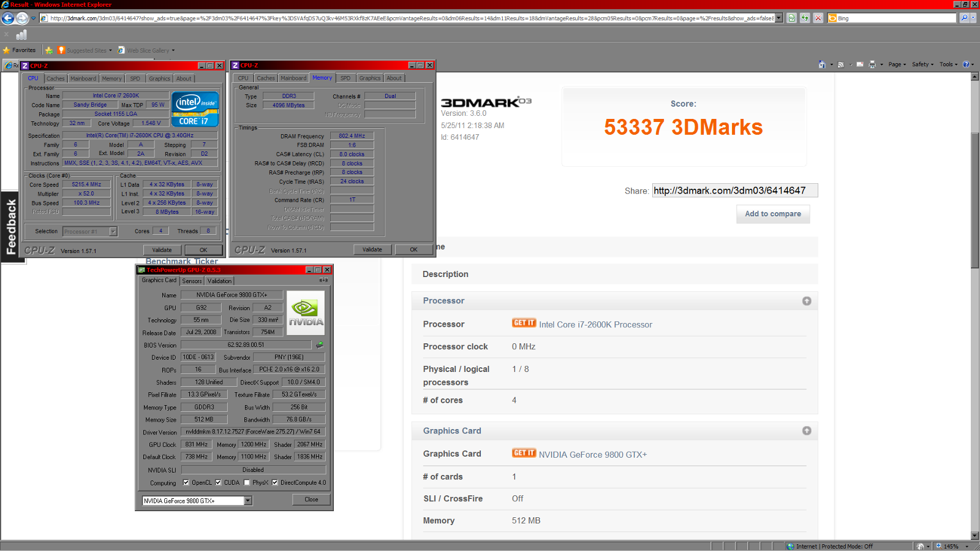The height and width of the screenshot is (551, 980).
Task: Click the Read Mail envelope icon
Action: (860, 64)
